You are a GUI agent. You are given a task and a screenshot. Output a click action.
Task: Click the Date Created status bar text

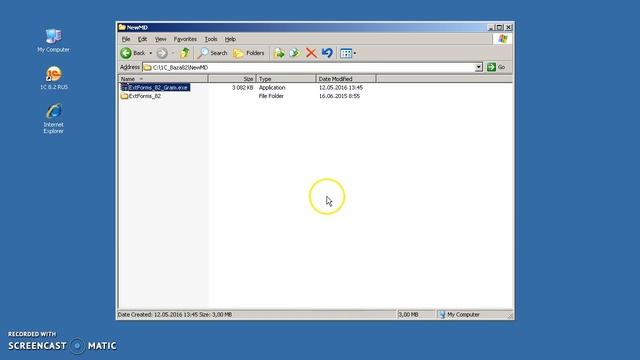(175, 315)
